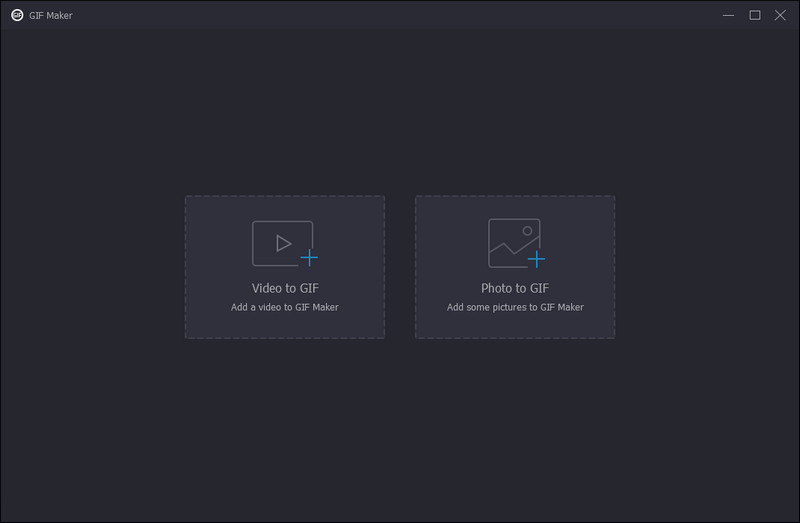Click "Add some pictures to GIF Maker" text
This screenshot has width=800, height=523.
[x=515, y=307]
